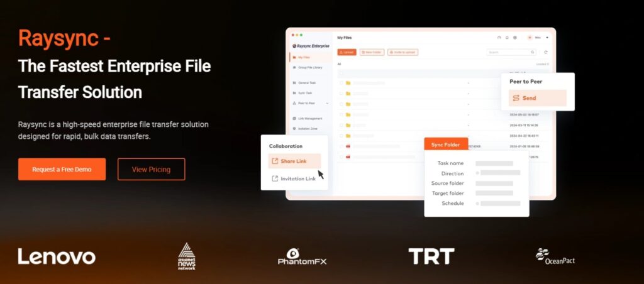The height and width of the screenshot is (284, 644).
Task: Open settings via the gear icon
Action: [515, 38]
